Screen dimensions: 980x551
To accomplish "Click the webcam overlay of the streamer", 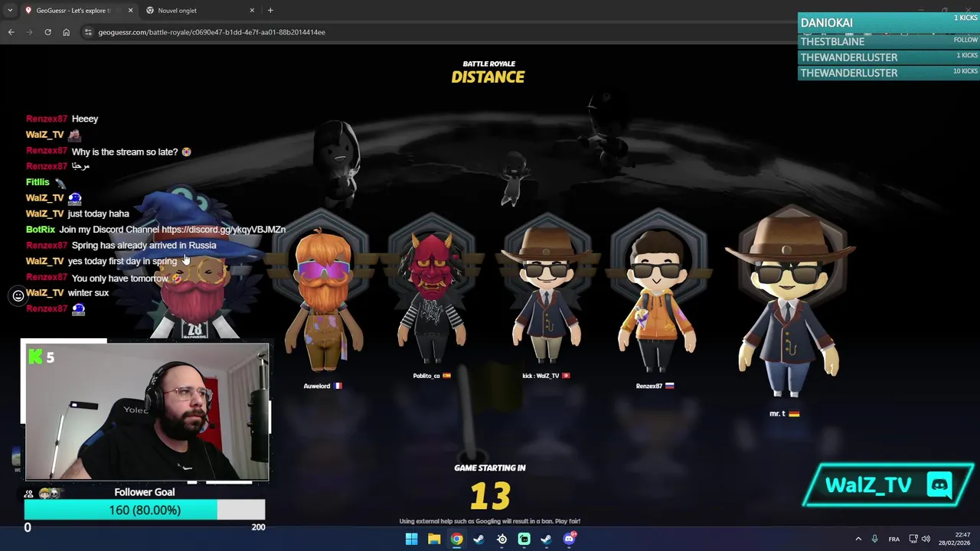I will 145,412.
